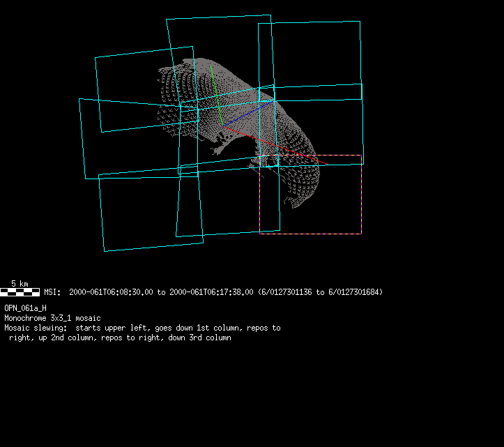Click 'right, up 2nd column' description line
This screenshot has width=504, height=447.
[x=120, y=338]
